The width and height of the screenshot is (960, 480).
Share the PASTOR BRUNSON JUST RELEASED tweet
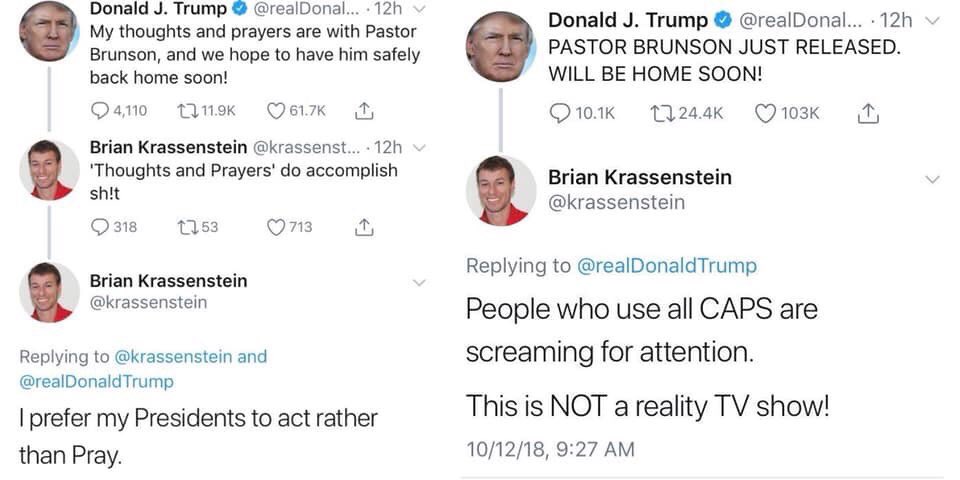pyautogui.click(x=869, y=113)
